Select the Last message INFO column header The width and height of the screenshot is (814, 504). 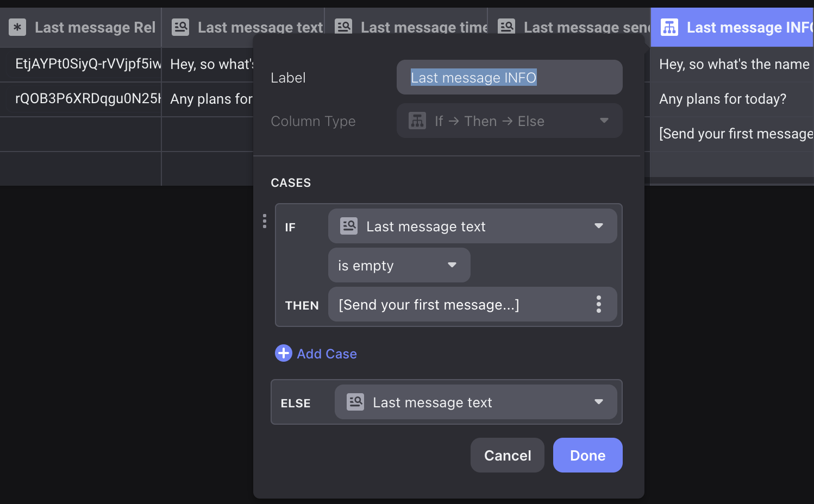tap(732, 27)
